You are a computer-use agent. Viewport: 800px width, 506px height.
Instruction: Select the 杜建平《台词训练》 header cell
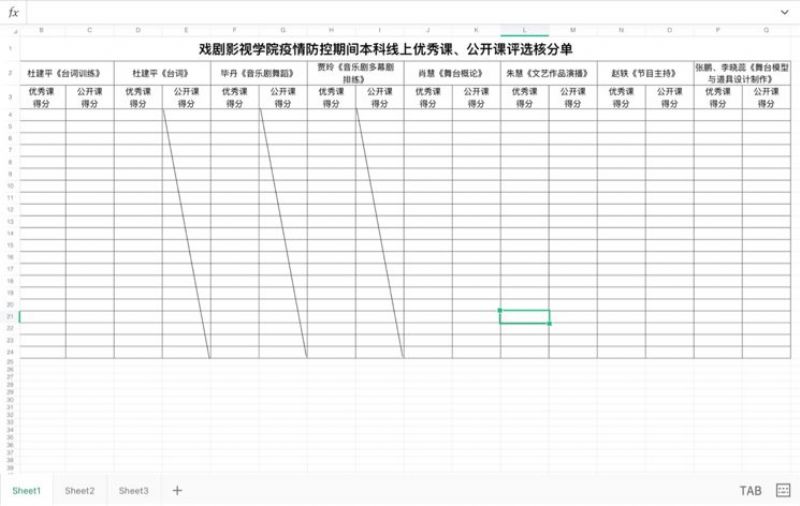(66, 73)
